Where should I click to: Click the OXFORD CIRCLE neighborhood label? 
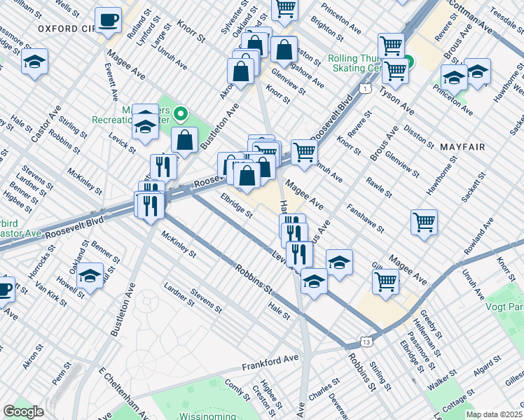click(67, 29)
